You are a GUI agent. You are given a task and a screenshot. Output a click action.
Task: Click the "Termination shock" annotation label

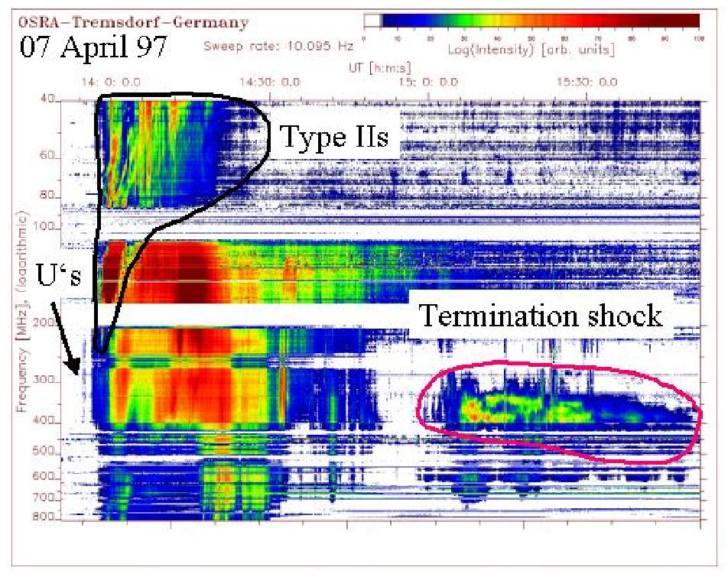[x=541, y=315]
